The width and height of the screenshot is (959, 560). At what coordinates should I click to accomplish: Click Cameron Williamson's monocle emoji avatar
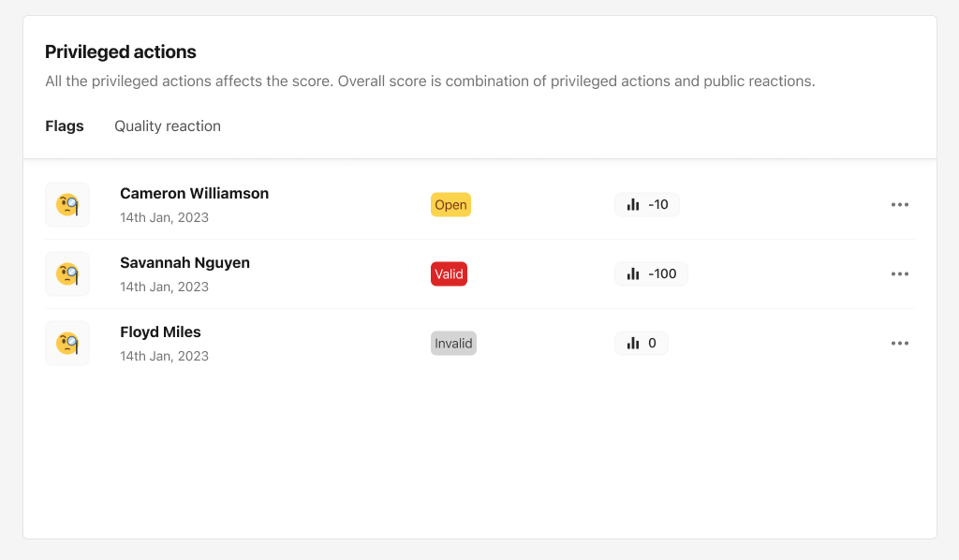tap(66, 204)
